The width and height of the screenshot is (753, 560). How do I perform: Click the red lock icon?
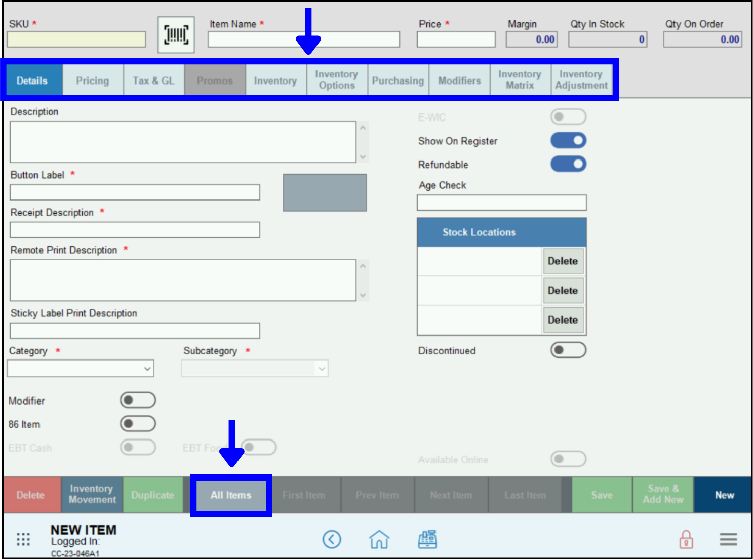[x=686, y=539]
